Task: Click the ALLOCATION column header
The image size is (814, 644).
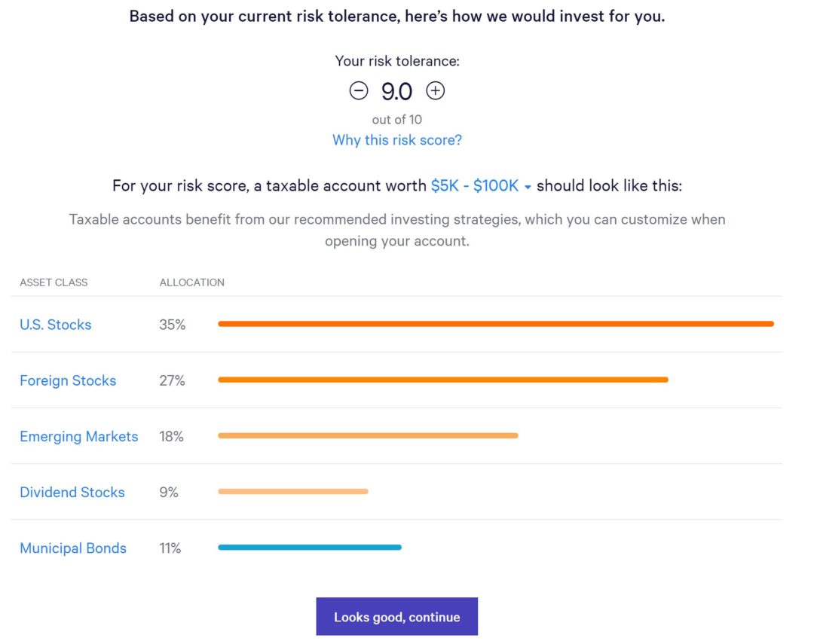Action: tap(191, 282)
